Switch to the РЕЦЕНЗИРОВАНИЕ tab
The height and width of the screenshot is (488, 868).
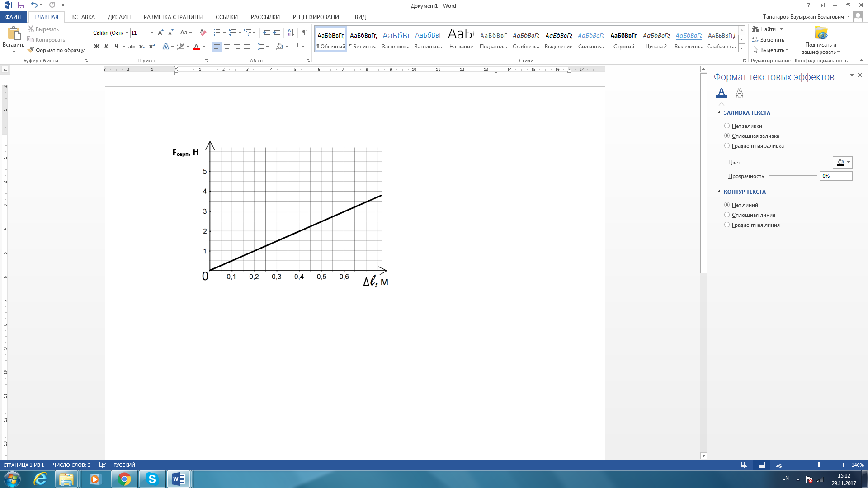[x=317, y=17]
